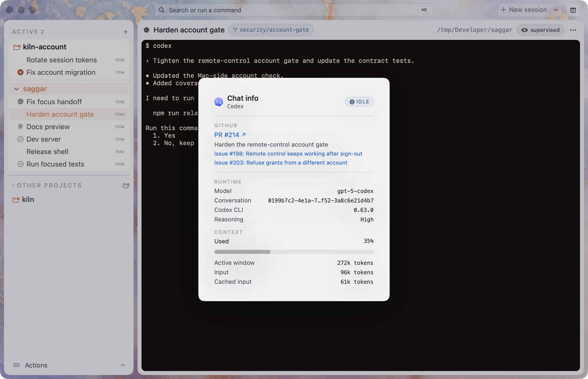588x379 pixels.
Task: Collapse the saggar project group
Action: click(16, 89)
